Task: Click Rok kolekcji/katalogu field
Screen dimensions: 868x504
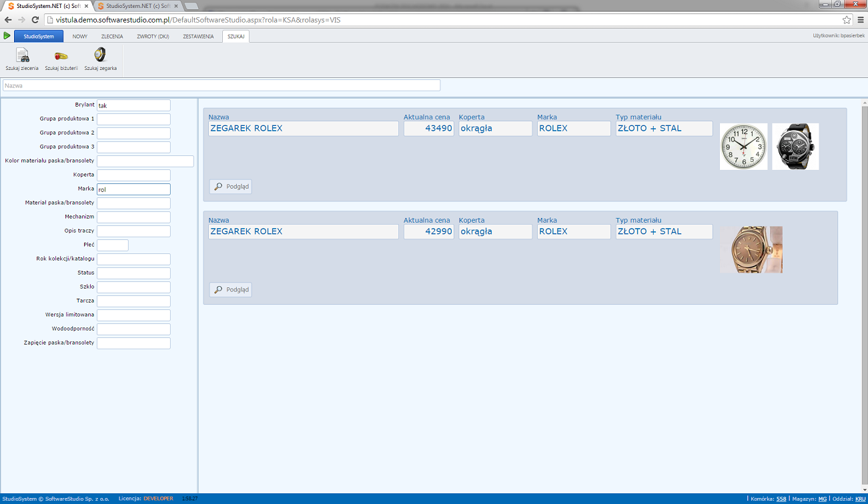Action: [133, 259]
